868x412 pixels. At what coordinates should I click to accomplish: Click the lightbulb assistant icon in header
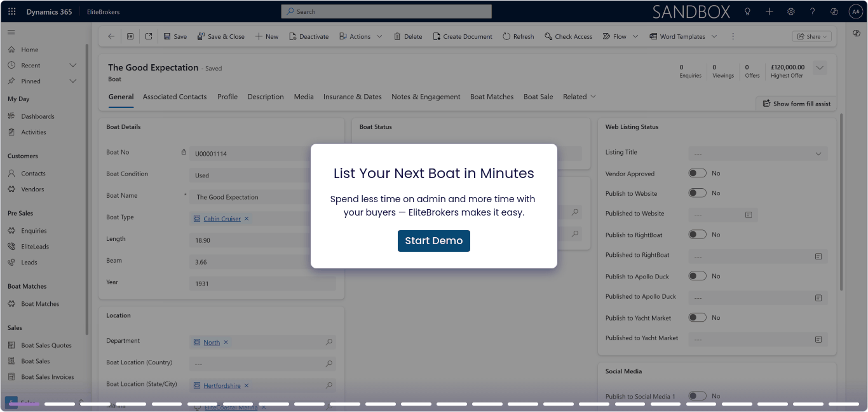[747, 11]
